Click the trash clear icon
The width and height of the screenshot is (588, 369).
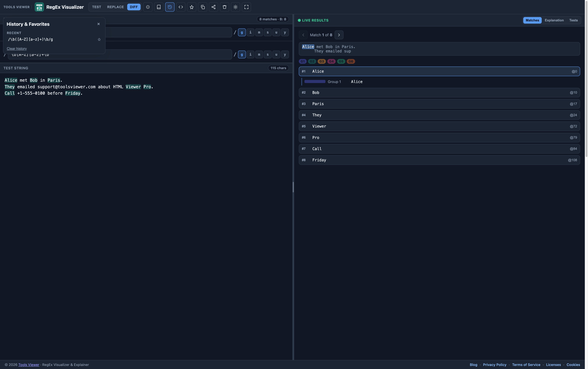tap(225, 7)
